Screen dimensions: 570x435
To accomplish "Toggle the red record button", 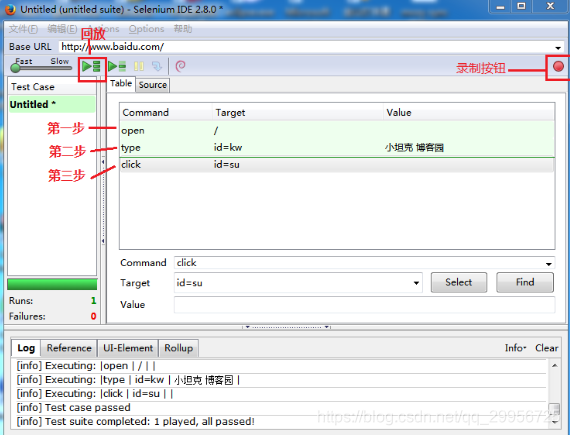I will click(x=558, y=66).
